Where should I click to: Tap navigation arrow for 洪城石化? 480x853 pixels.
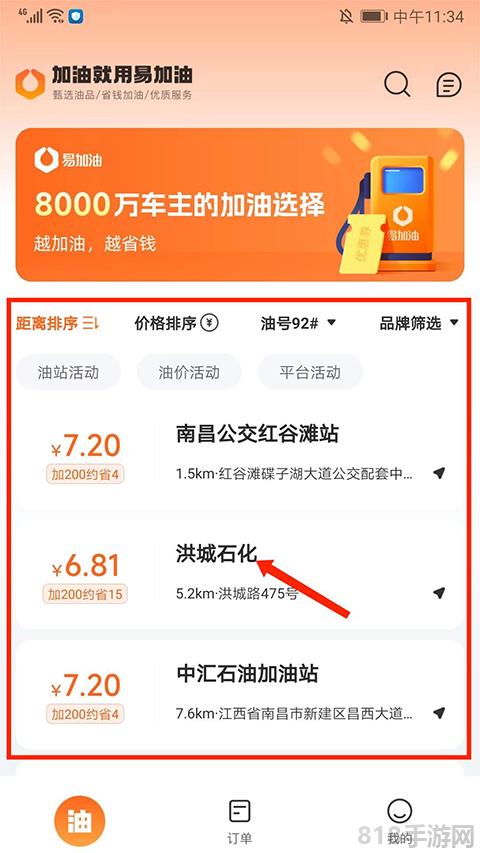(439, 593)
